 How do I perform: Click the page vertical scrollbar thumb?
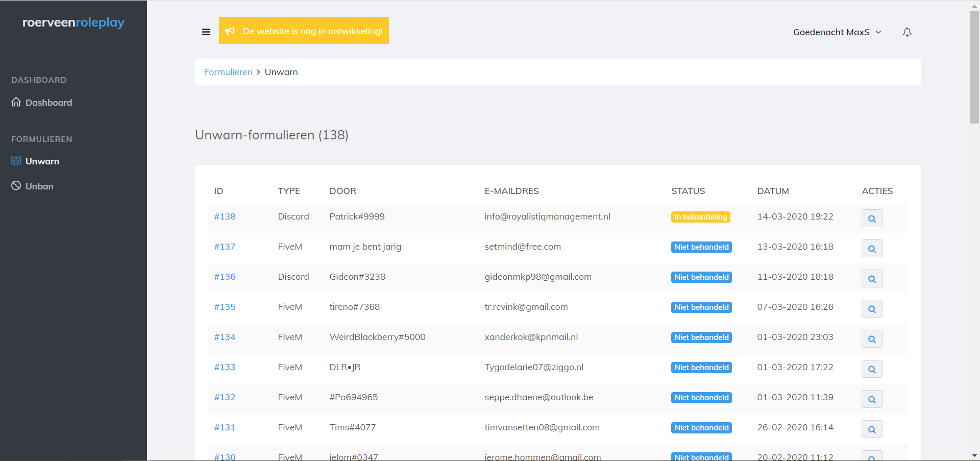[x=974, y=66]
